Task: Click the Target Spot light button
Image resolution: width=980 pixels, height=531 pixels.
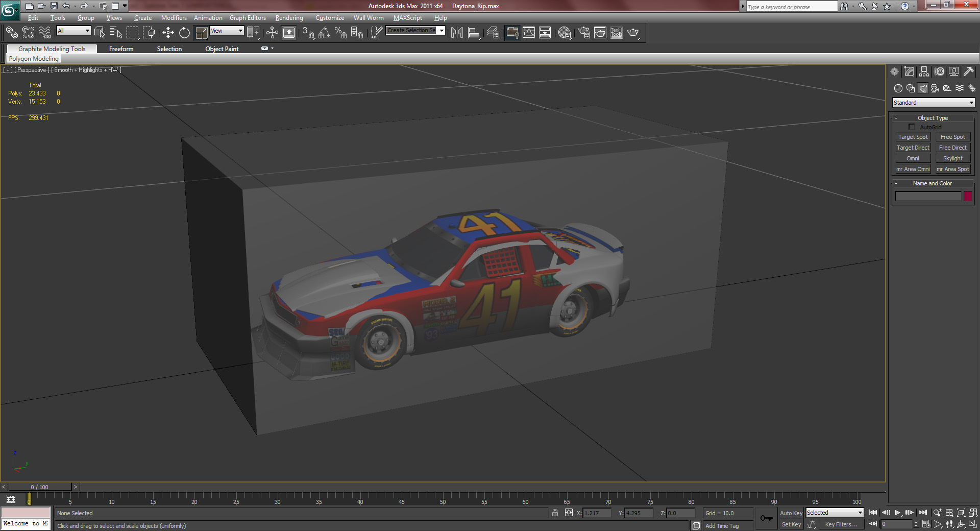Action: [913, 137]
